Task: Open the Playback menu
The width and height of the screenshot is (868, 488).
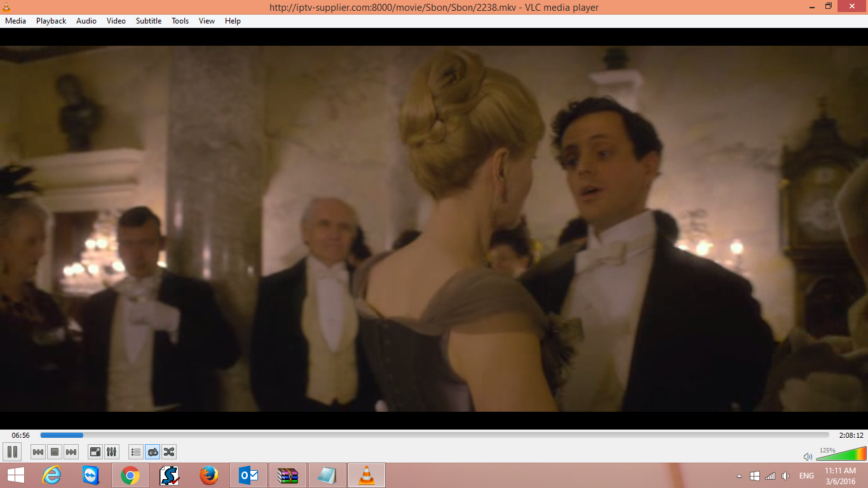Action: pyautogui.click(x=51, y=21)
